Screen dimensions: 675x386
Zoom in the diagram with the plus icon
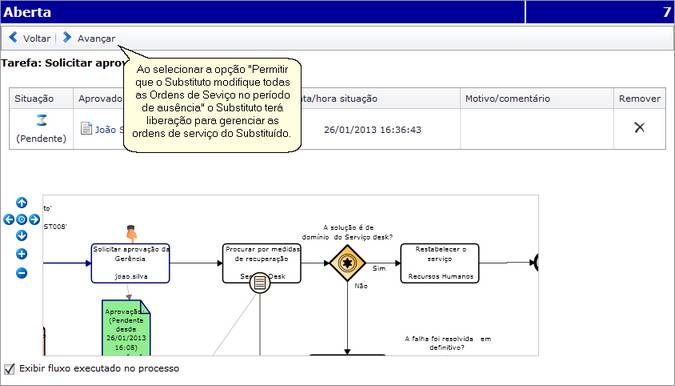(22, 254)
